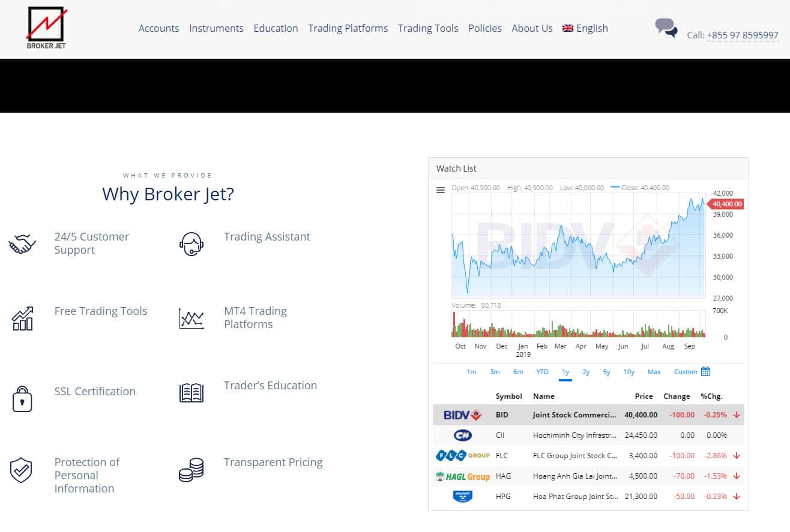The image size is (790, 532).
Task: Click the UK flag language icon
Action: [568, 28]
